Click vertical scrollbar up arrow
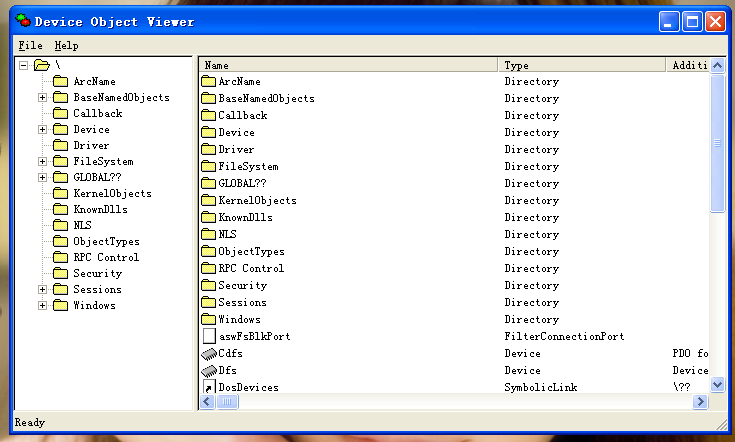Image resolution: width=735 pixels, height=442 pixels. tap(718, 65)
